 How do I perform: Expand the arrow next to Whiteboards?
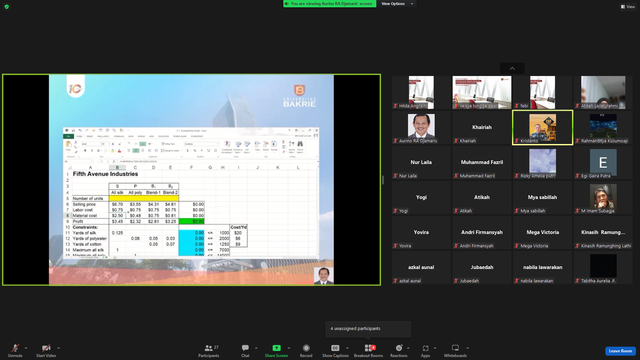point(467,348)
